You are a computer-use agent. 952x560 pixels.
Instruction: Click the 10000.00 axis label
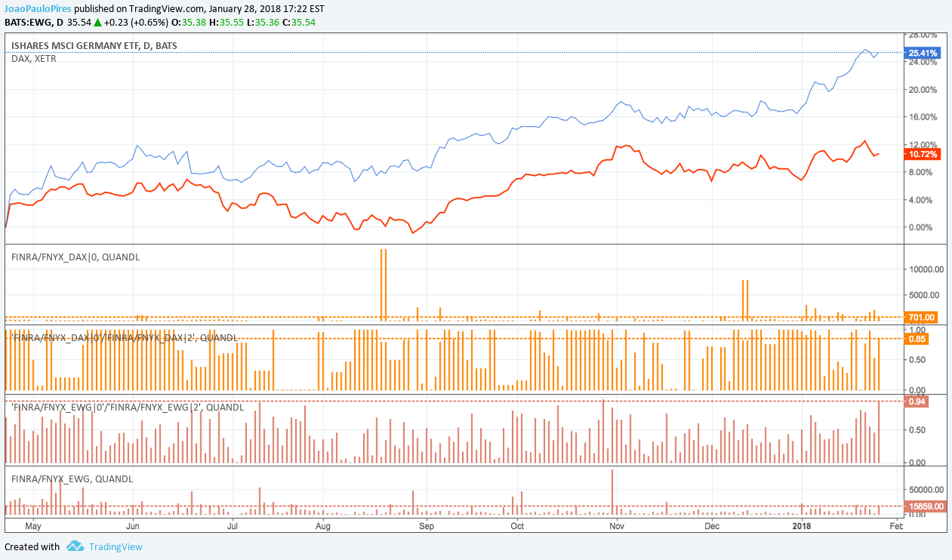tap(926, 269)
